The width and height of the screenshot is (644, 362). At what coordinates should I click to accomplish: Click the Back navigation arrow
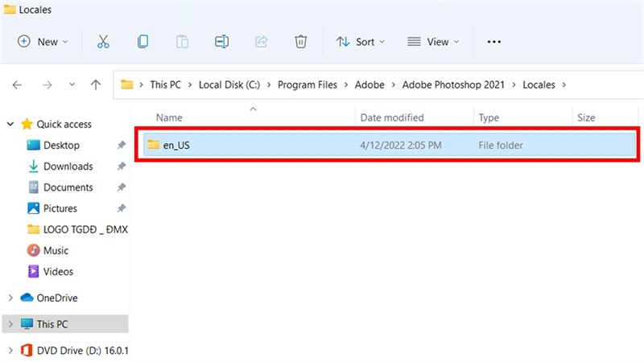(x=17, y=85)
